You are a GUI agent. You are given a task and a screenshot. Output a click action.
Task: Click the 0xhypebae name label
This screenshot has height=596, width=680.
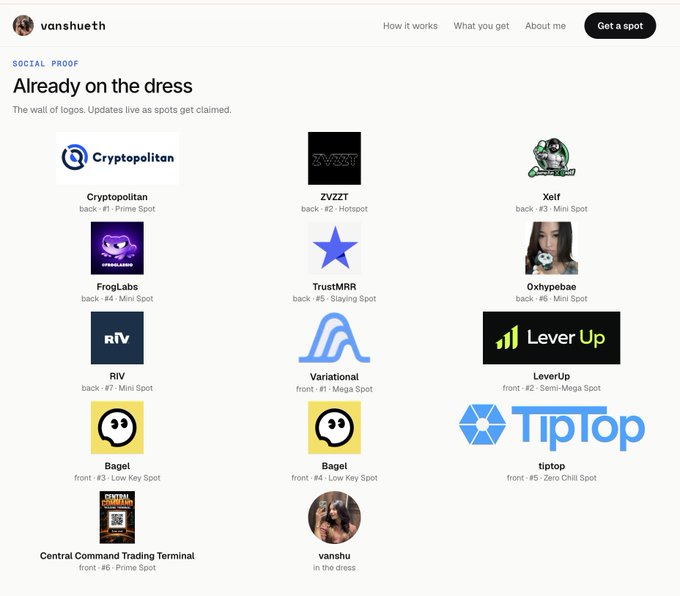(x=552, y=287)
